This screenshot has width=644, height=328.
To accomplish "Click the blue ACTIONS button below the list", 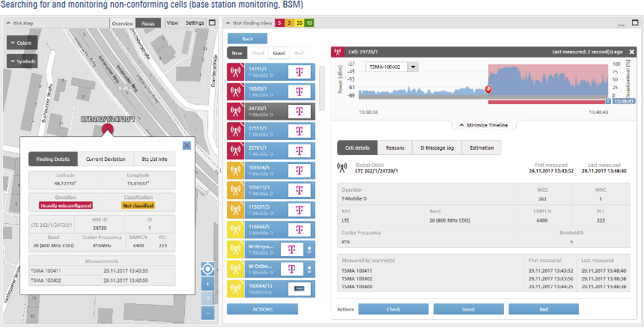I will click(262, 309).
